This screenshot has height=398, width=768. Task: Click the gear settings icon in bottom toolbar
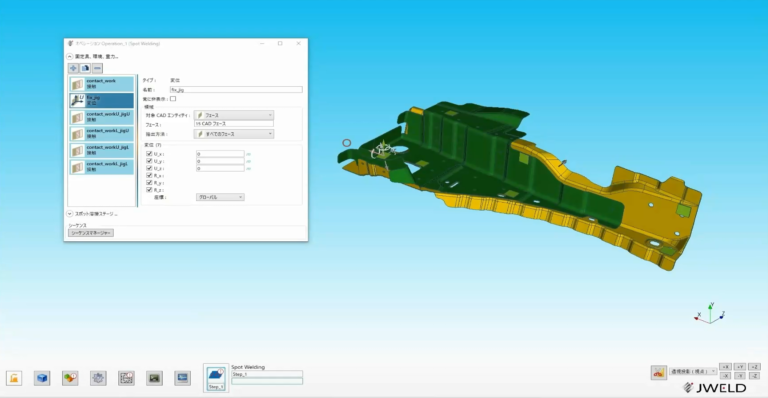[x=98, y=378]
